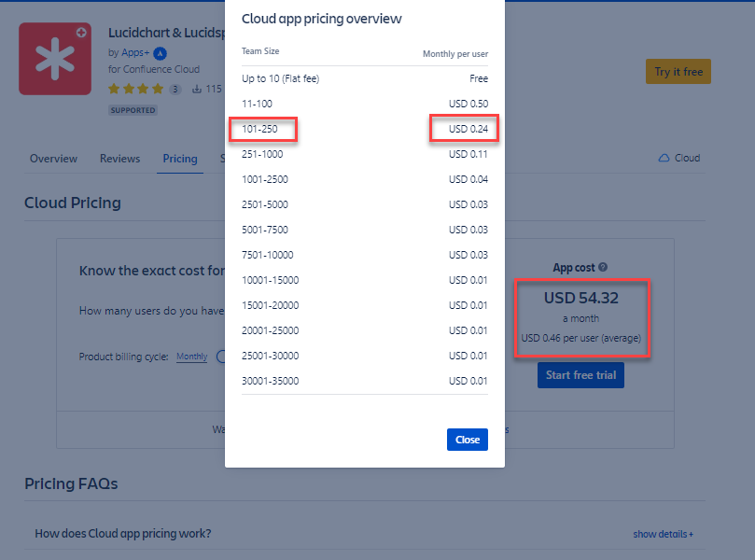Select Monthly product billing cycle
This screenshot has height=560, width=755.
click(191, 357)
